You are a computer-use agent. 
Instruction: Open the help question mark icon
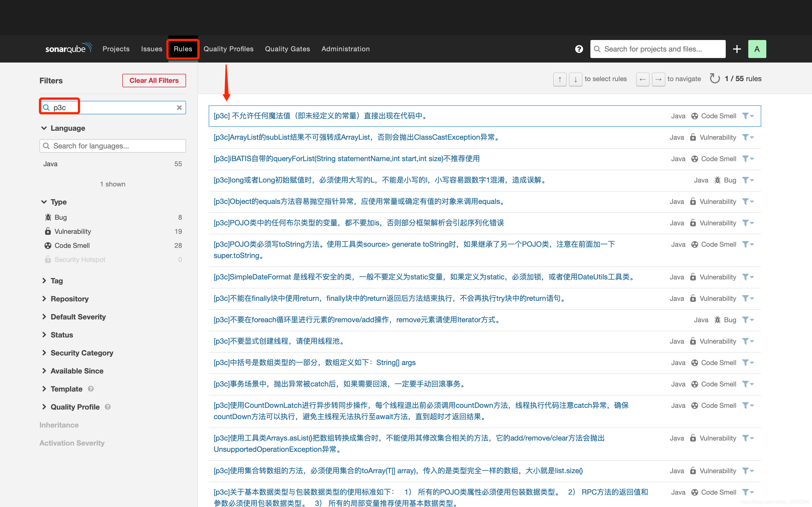tap(579, 49)
